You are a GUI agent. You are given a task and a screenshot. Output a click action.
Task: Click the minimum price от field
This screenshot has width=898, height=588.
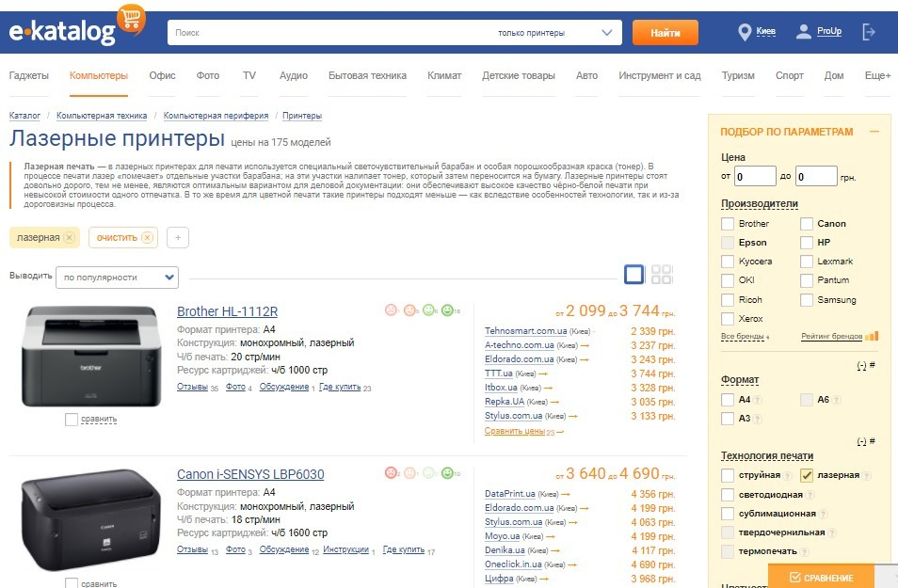(755, 176)
